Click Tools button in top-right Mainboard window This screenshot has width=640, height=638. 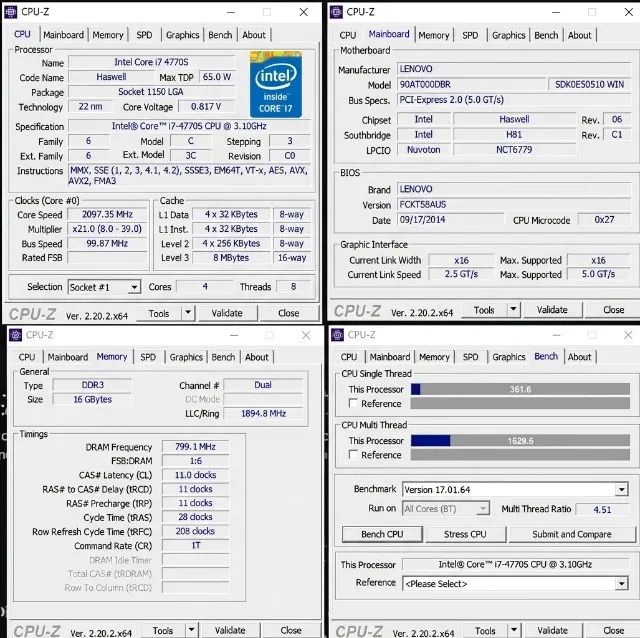click(x=484, y=310)
